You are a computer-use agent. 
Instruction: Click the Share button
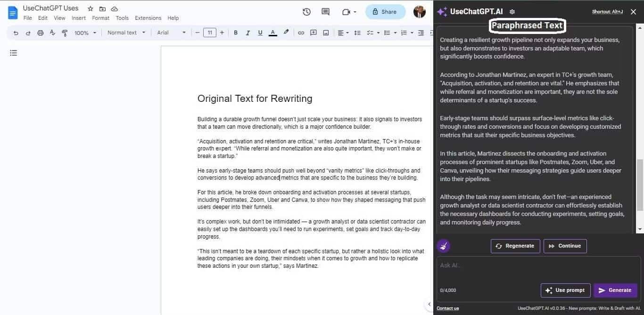click(385, 12)
